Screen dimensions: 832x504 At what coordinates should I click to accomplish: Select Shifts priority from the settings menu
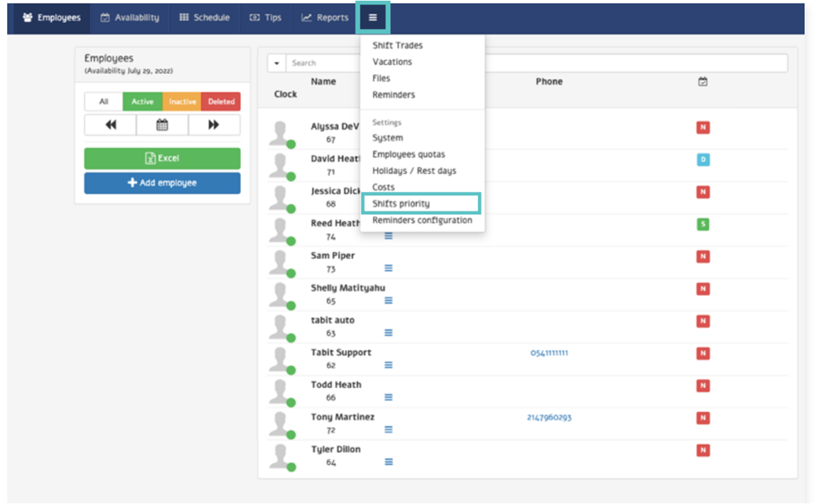[400, 203]
